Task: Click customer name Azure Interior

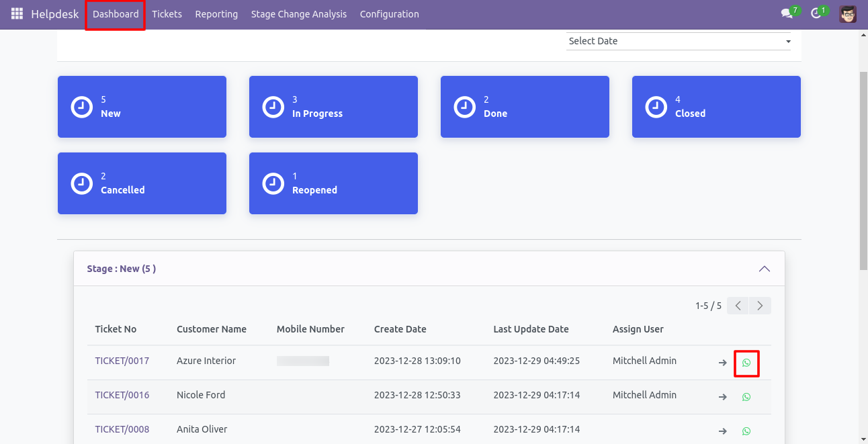Action: pos(206,361)
